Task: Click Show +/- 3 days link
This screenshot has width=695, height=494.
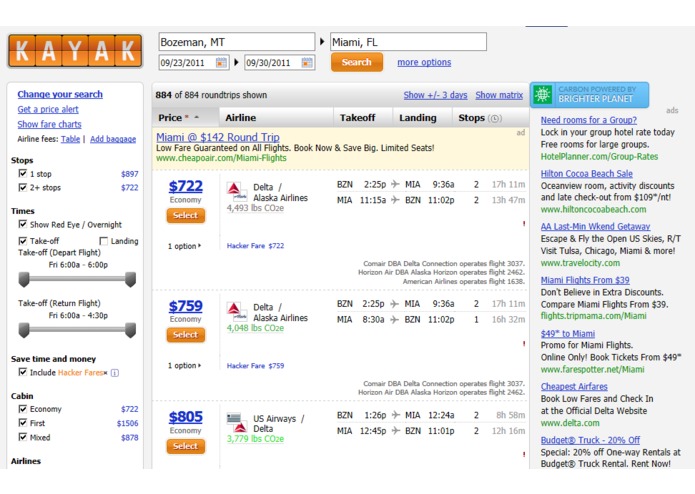Action: 435,95
